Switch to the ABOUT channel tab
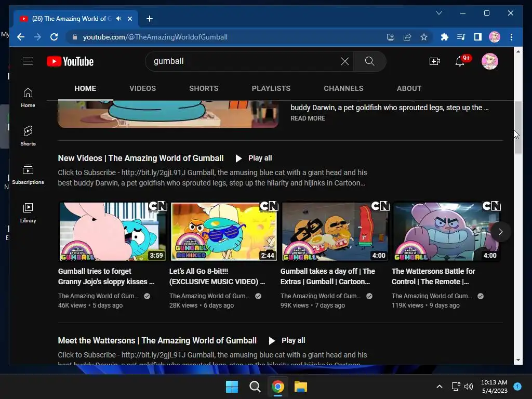Viewport: 532px width, 399px height. 409,88
